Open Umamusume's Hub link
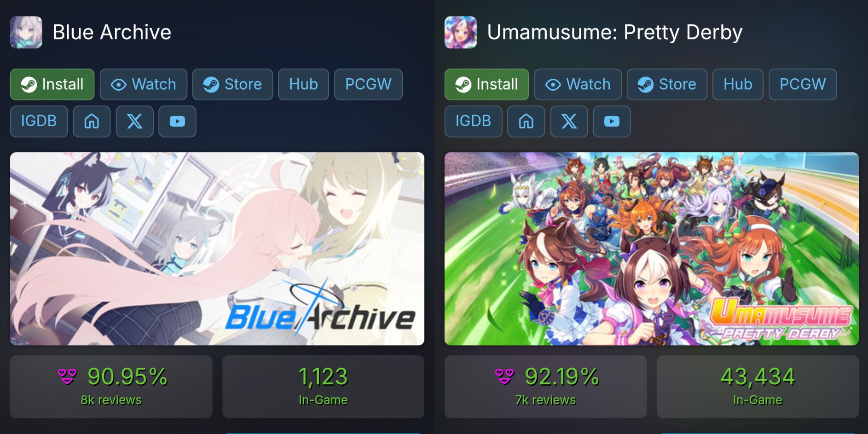Image resolution: width=868 pixels, height=434 pixels. [738, 85]
